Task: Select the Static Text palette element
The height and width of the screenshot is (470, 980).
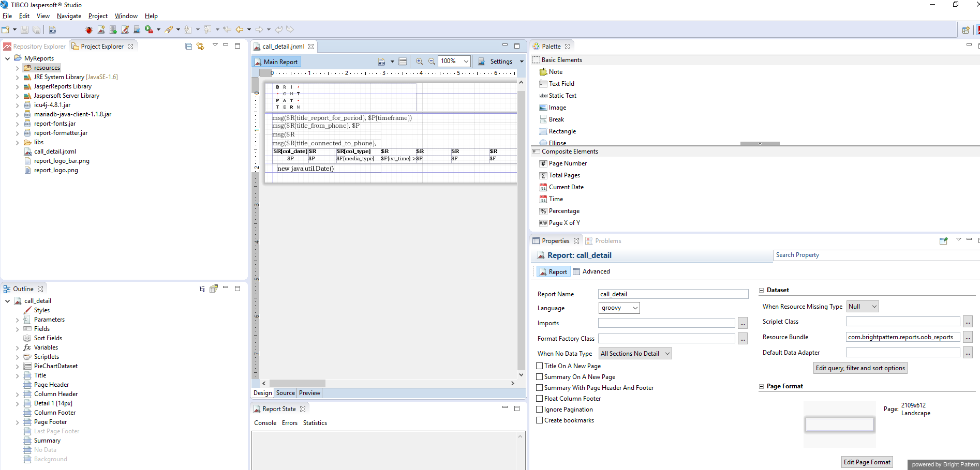Action: (x=558, y=96)
